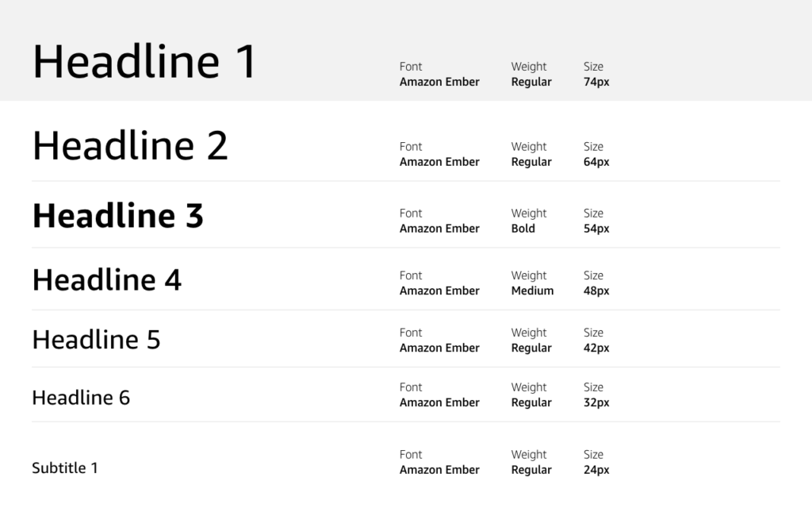Click the Bold weight value
The width and height of the screenshot is (812, 508).
pyautogui.click(x=523, y=229)
